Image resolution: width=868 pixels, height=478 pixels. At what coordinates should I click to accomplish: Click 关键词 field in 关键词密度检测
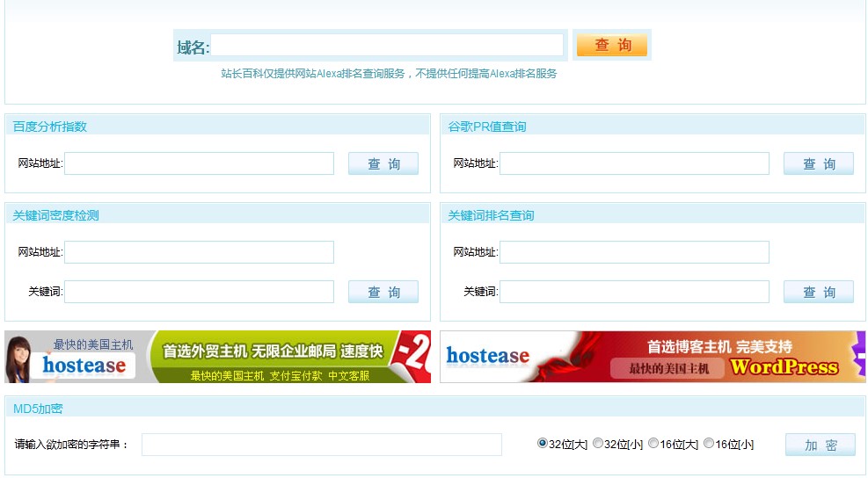(200, 292)
